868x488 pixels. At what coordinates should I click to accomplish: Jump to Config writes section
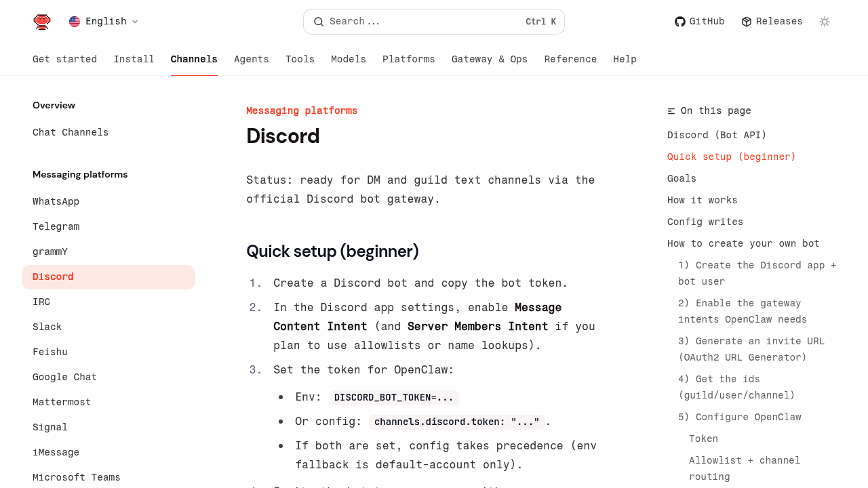(705, 222)
